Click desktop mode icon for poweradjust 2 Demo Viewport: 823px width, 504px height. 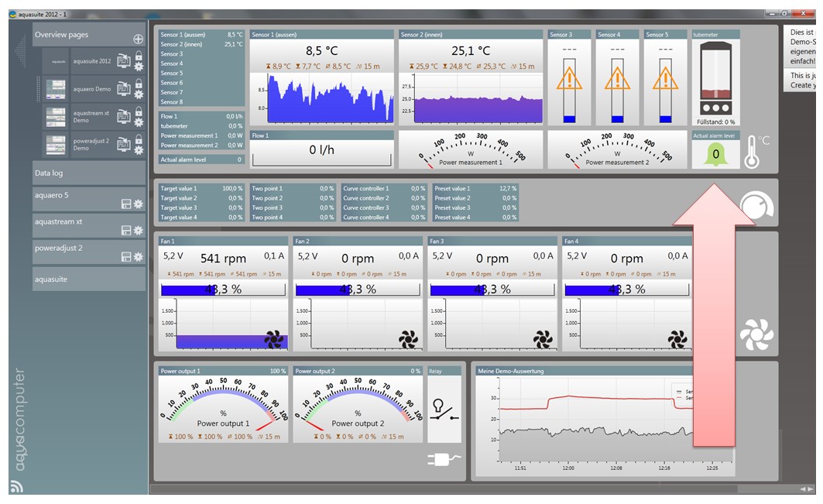tap(123, 143)
